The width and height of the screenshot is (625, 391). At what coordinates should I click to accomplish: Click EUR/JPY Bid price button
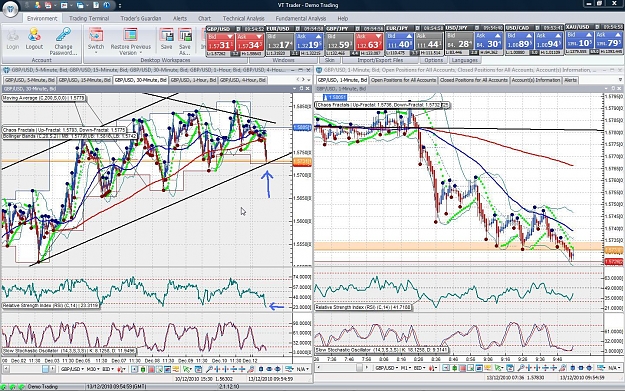click(x=400, y=42)
